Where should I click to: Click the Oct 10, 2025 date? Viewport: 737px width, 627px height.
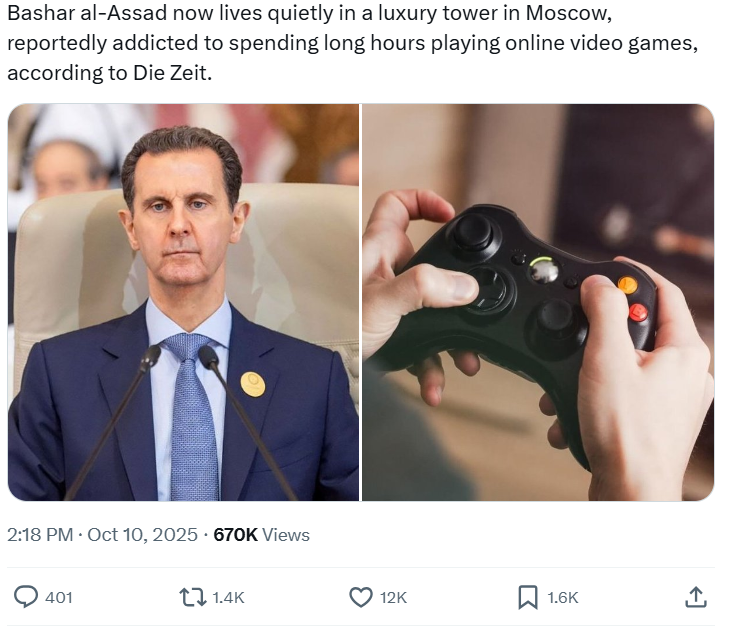click(142, 535)
